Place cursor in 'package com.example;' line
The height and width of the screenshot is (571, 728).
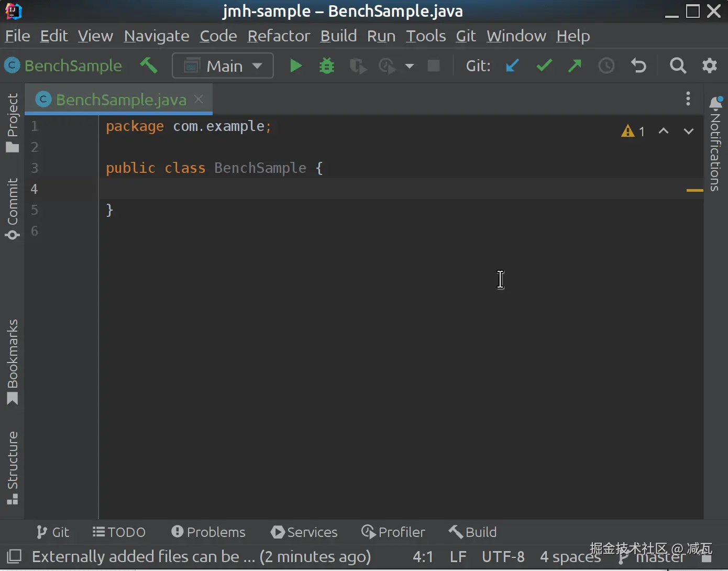coord(189,126)
